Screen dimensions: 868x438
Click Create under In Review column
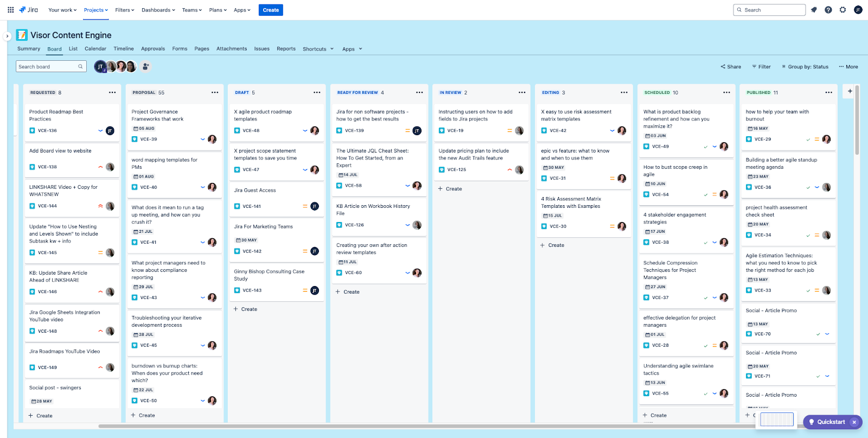450,189
